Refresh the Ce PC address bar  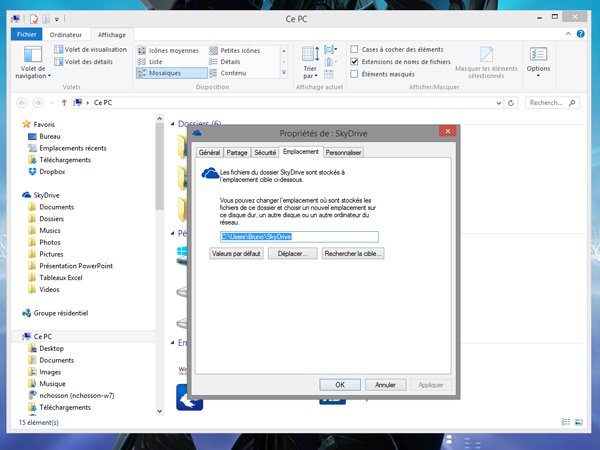511,103
